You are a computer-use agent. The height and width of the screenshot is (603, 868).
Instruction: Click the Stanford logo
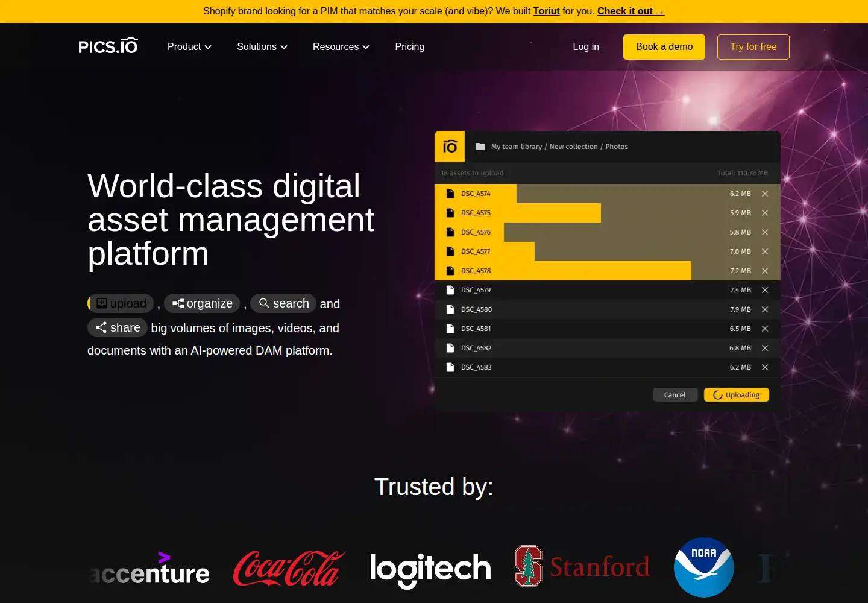pyautogui.click(x=582, y=566)
